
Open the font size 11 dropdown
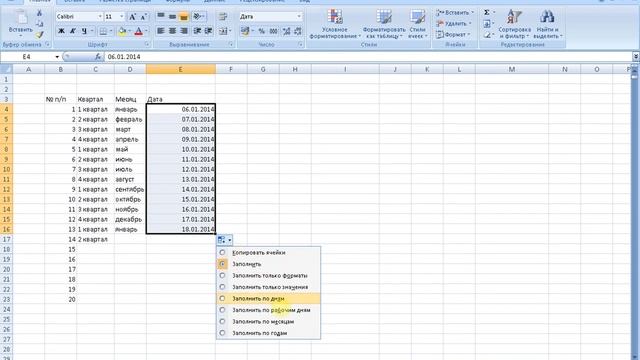point(122,17)
